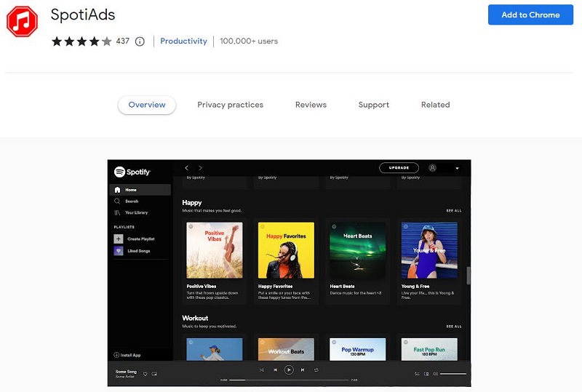The height and width of the screenshot is (392, 582).
Task: Skip to the next track
Action: coord(303,369)
